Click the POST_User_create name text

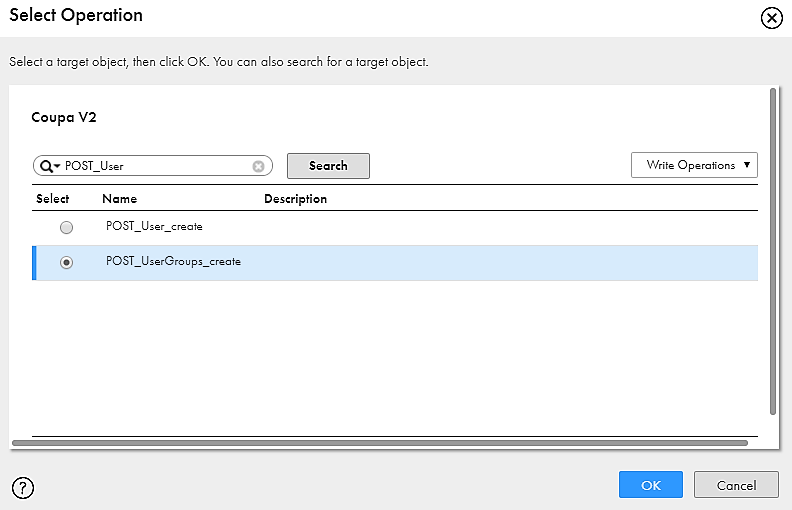[154, 226]
